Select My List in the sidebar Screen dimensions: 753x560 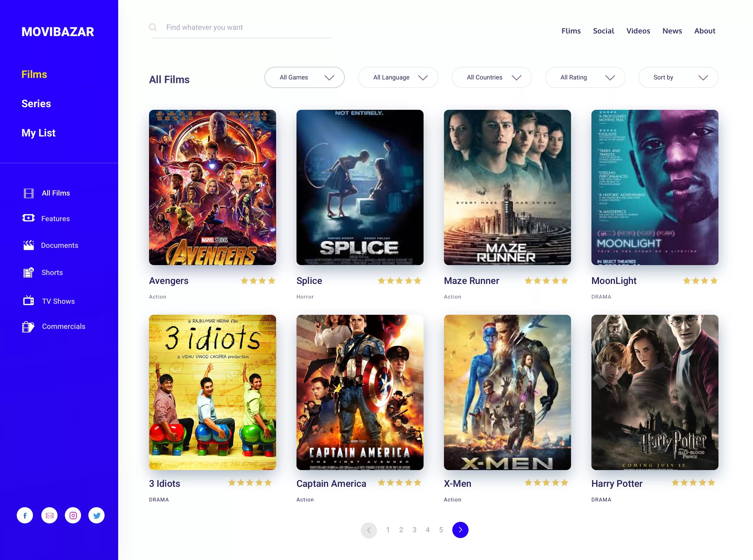(x=38, y=133)
